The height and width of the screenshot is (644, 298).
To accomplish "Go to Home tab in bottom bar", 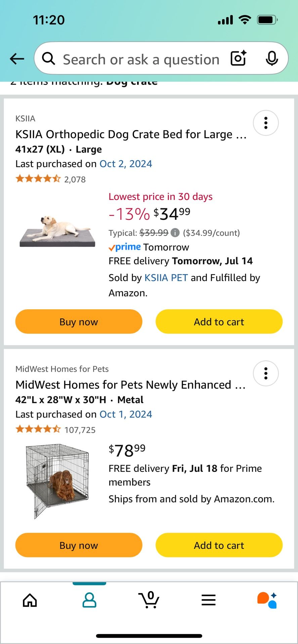I will coord(30,600).
